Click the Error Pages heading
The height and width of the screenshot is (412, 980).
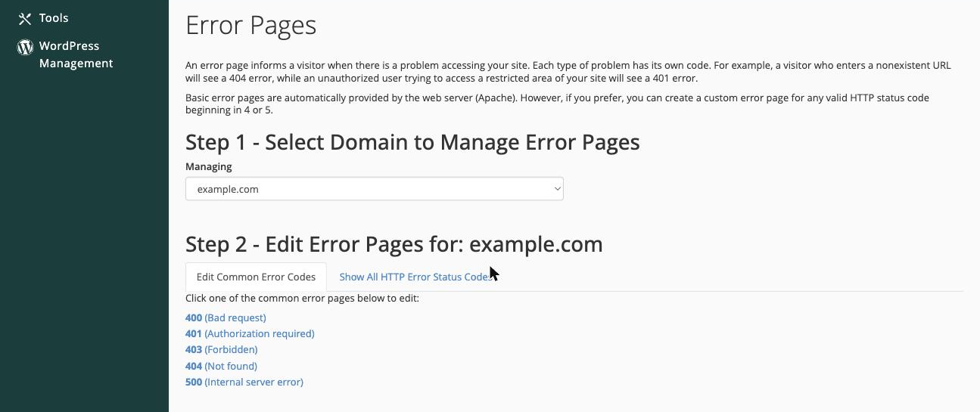pyautogui.click(x=250, y=26)
